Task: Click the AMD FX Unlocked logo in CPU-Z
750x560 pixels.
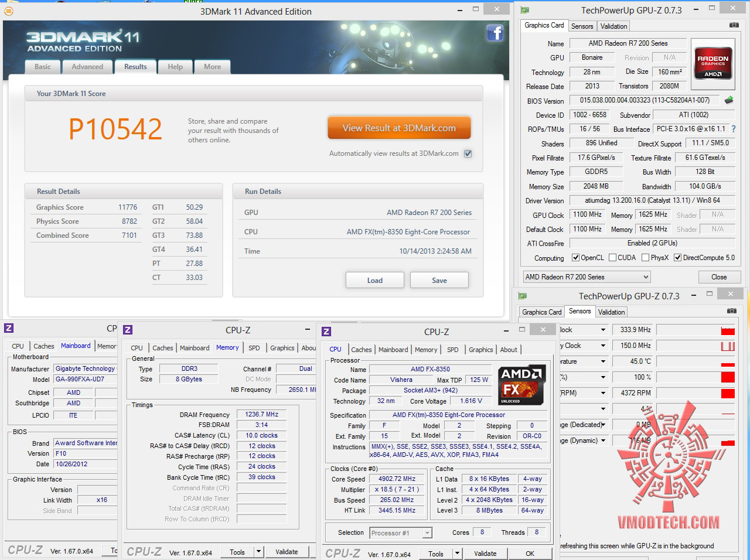Action: tap(521, 385)
